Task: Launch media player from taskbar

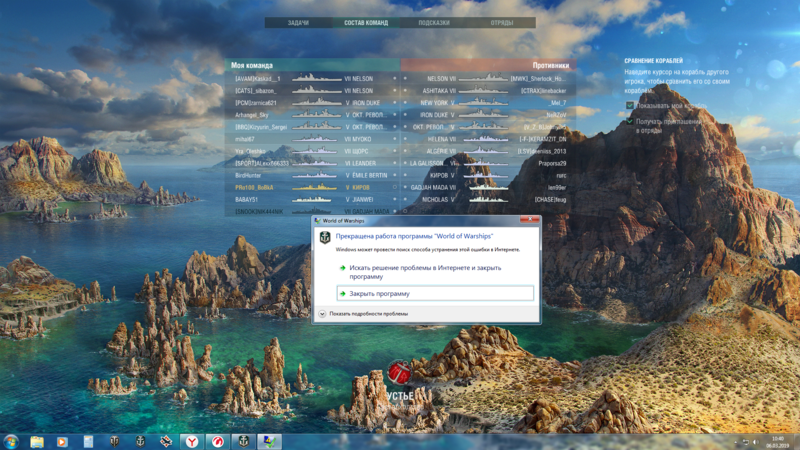Action: click(62, 442)
